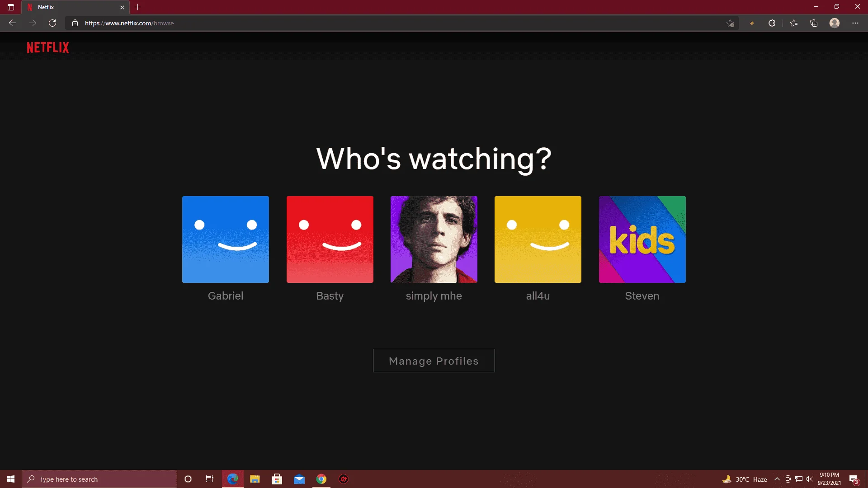Screen dimensions: 868x488
Task: Open Microsoft Store from the taskbar
Action: [x=277, y=479]
